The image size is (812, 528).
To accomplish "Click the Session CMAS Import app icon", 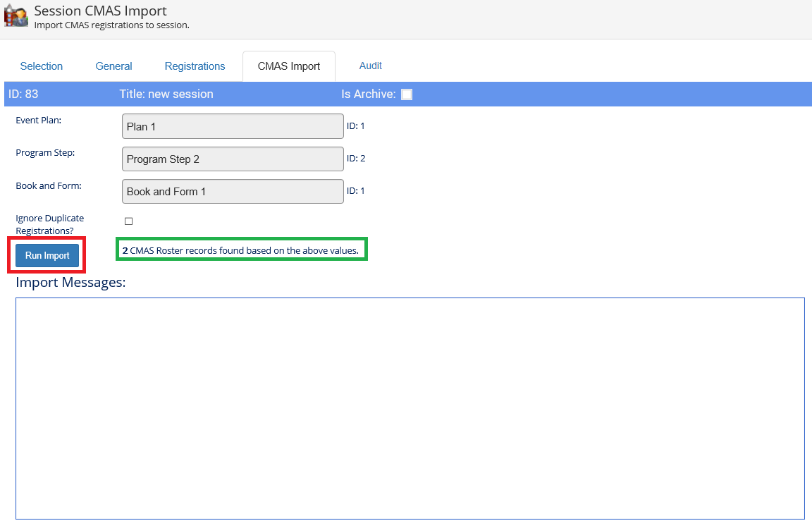I will point(16,16).
